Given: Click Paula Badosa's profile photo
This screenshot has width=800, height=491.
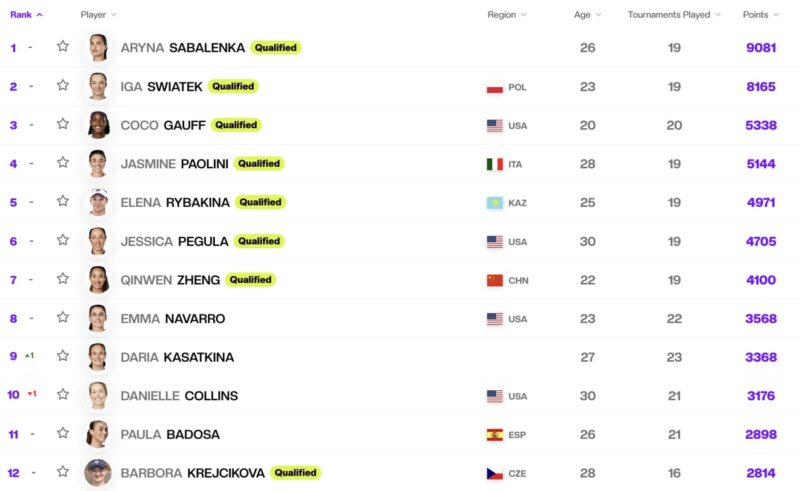Looking at the screenshot, I should pyautogui.click(x=97, y=434).
